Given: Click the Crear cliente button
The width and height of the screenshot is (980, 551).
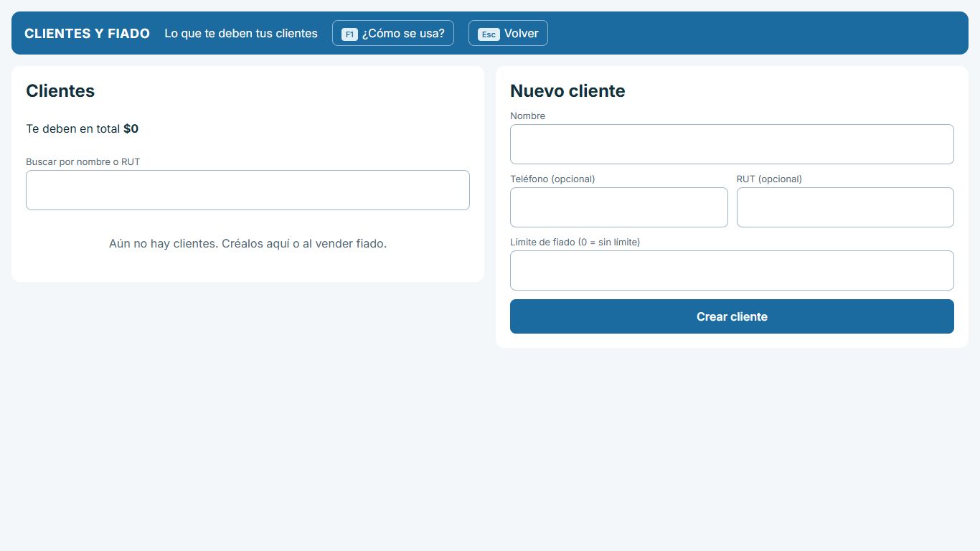Looking at the screenshot, I should [732, 316].
